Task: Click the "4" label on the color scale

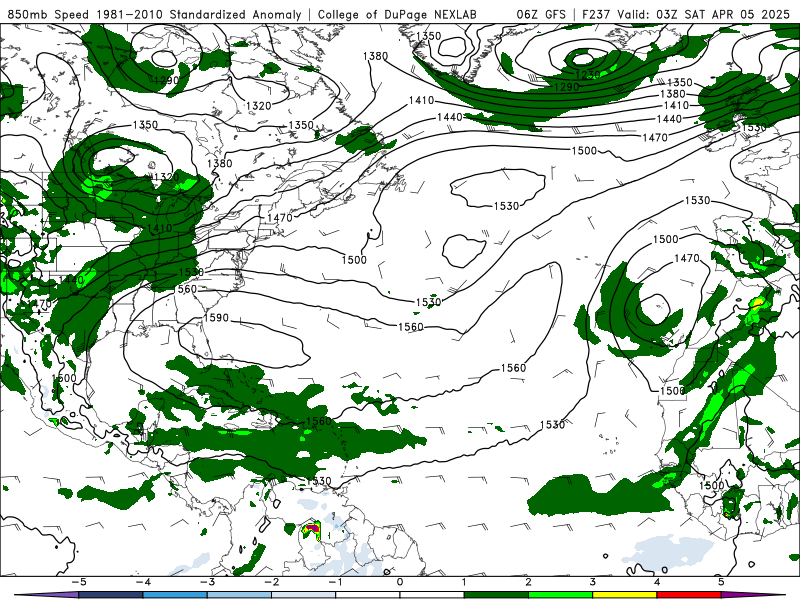Action: (x=657, y=582)
